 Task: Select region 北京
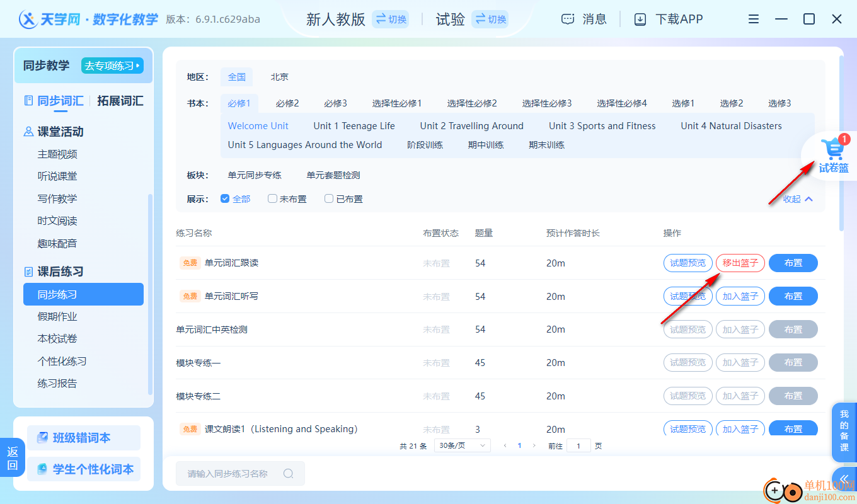coord(280,77)
